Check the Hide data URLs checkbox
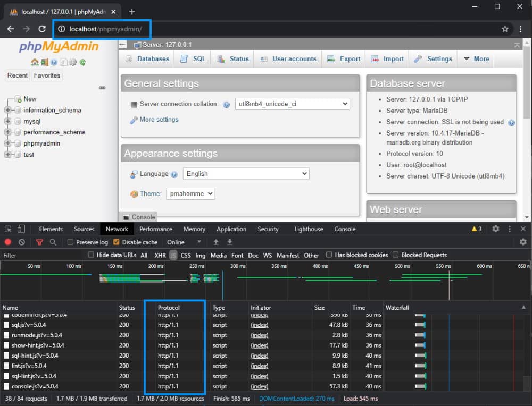Screen dimensions: 532x406 point(90,255)
